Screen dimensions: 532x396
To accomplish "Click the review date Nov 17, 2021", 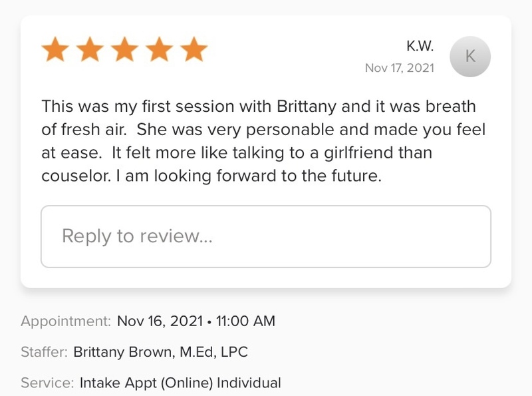I will 399,68.
